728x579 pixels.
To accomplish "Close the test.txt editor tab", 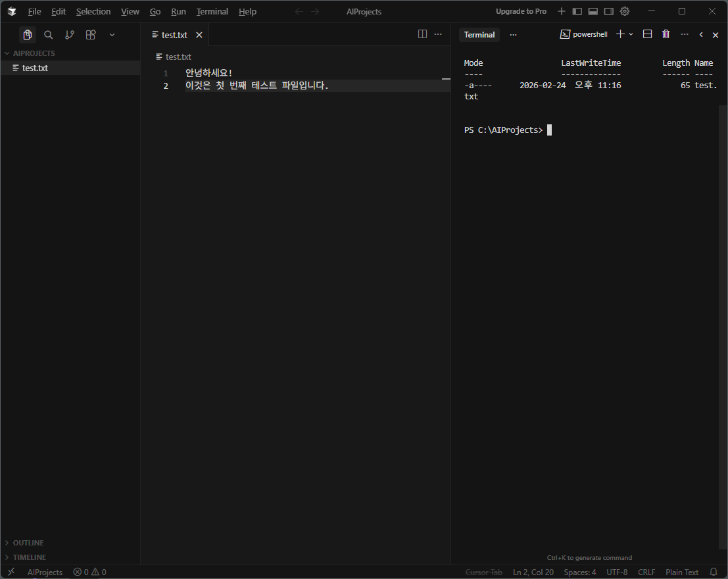I will 199,35.
